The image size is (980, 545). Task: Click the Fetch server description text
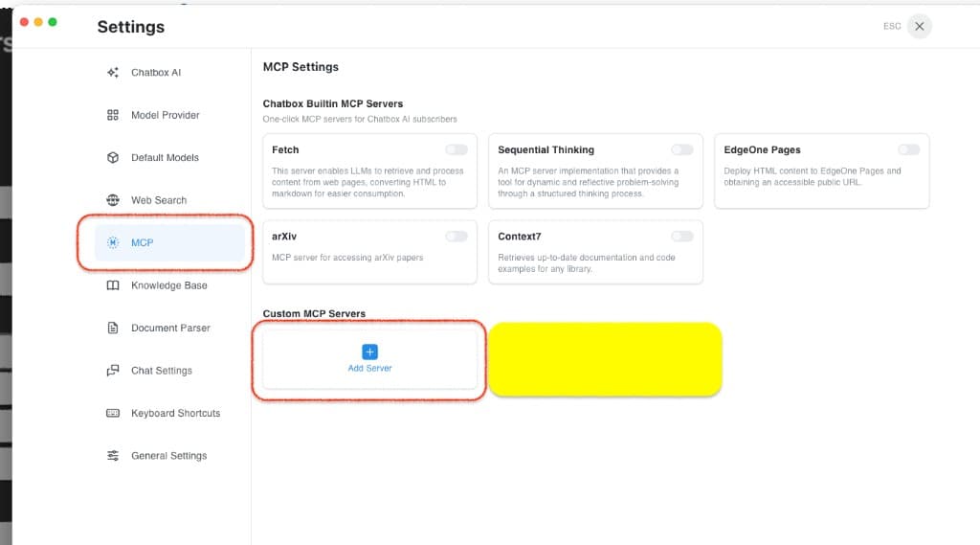coord(367,182)
